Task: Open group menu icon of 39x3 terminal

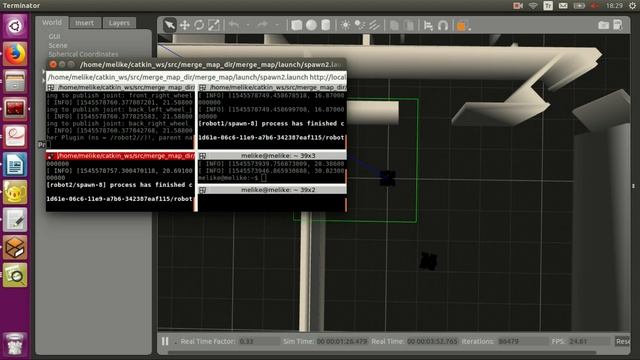Action: [x=202, y=156]
